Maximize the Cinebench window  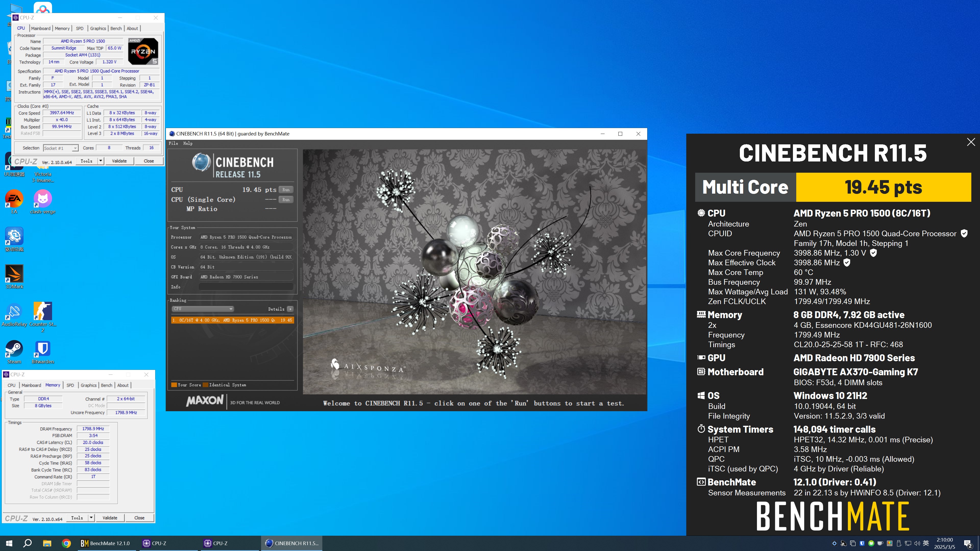(620, 134)
